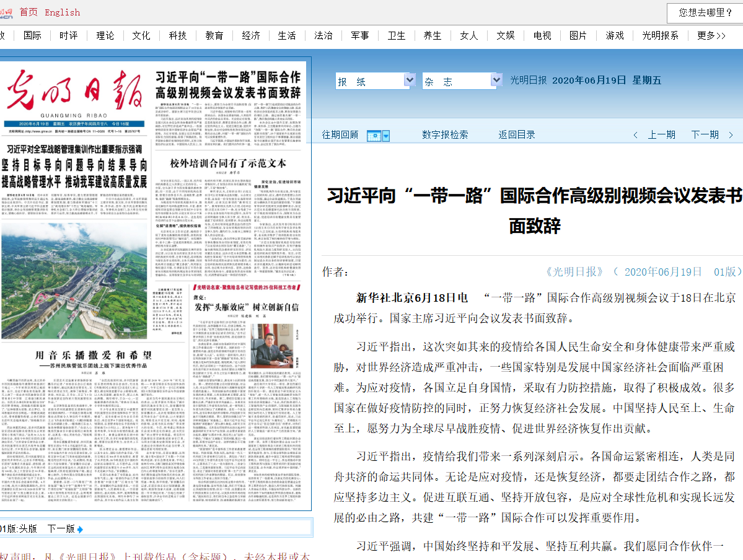Viewport: 743px width, 560px height.
Task: Open 校外培训合同有了示范文本 article on page image
Action: [228, 164]
